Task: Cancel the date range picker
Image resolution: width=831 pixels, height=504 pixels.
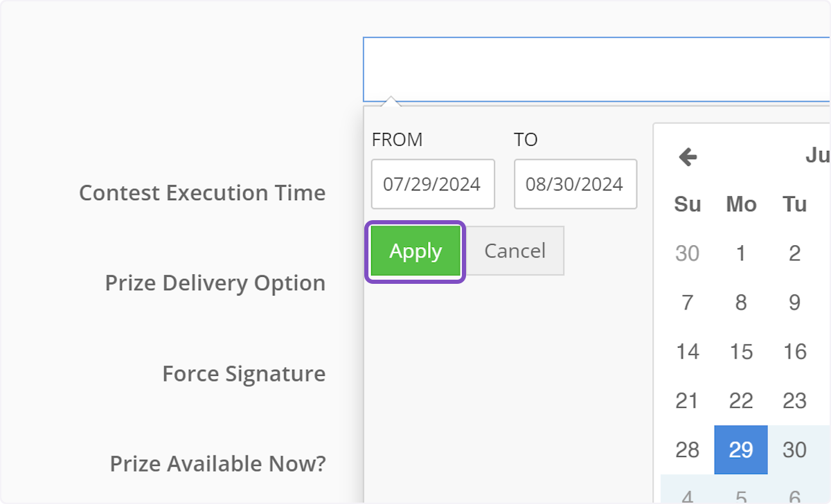Action: (515, 251)
